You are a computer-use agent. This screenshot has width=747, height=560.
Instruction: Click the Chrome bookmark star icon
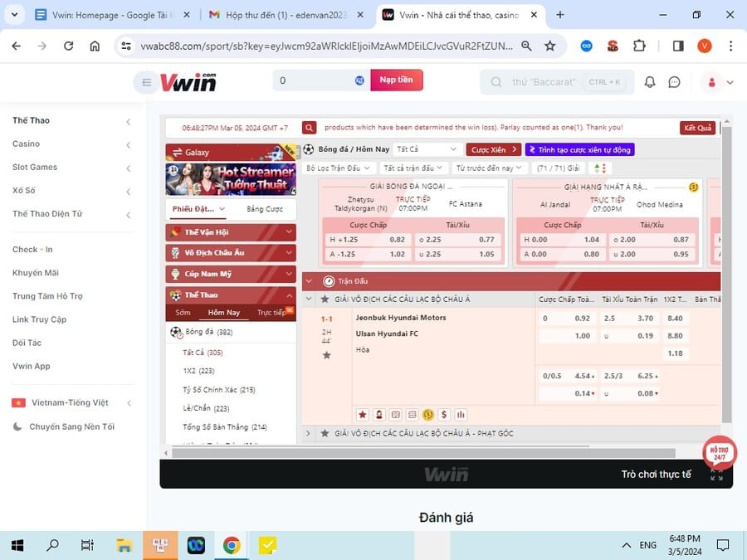[x=550, y=46]
